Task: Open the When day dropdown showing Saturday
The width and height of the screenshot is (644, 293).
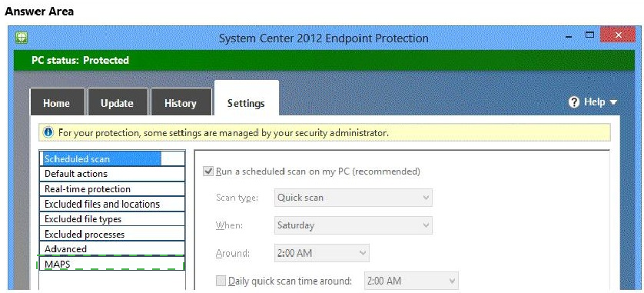Action: click(x=354, y=225)
